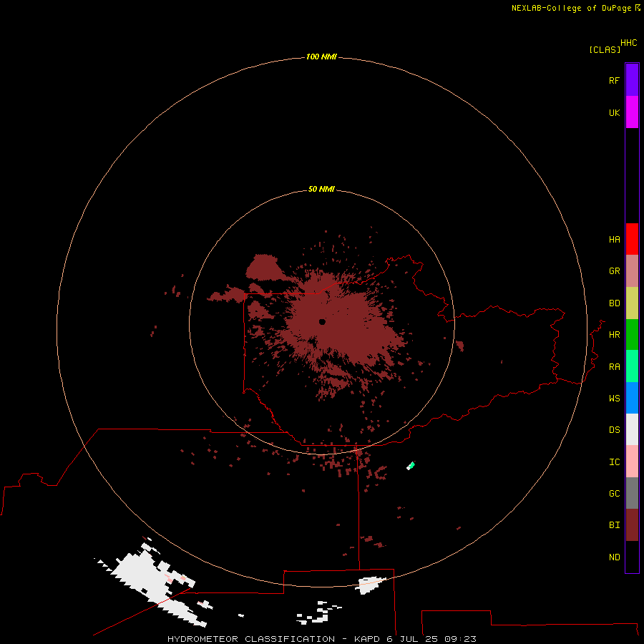Click the HHC product code label

point(628,43)
